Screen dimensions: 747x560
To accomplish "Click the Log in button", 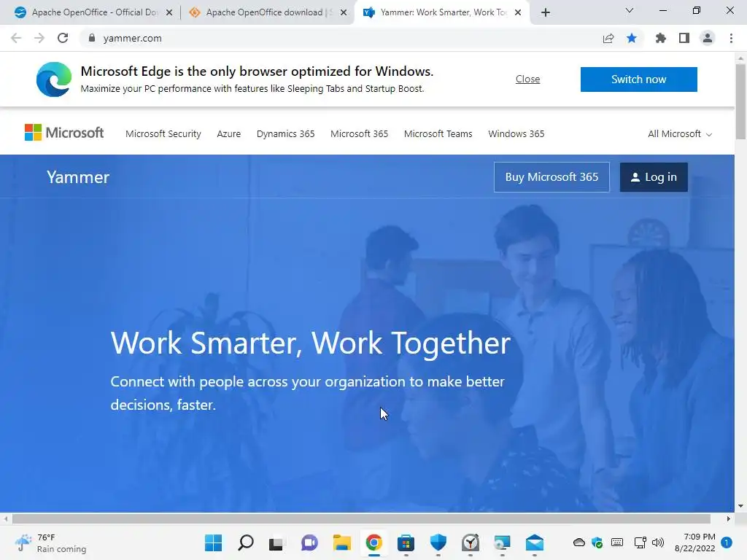I will coord(654,177).
